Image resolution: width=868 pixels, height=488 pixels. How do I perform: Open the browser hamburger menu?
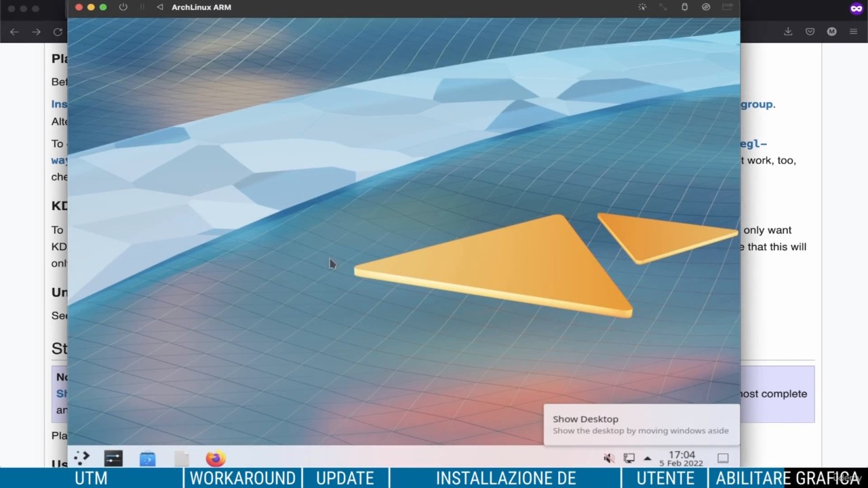[853, 32]
